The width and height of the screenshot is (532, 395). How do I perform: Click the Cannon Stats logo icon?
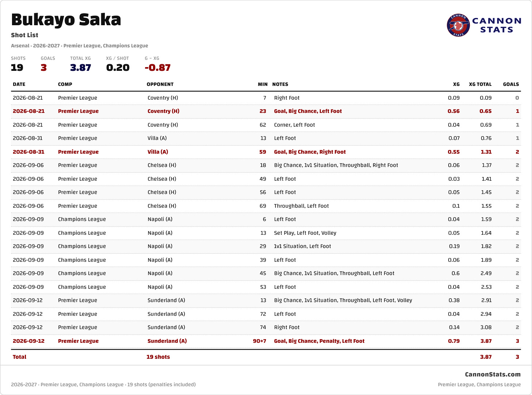pos(458,25)
